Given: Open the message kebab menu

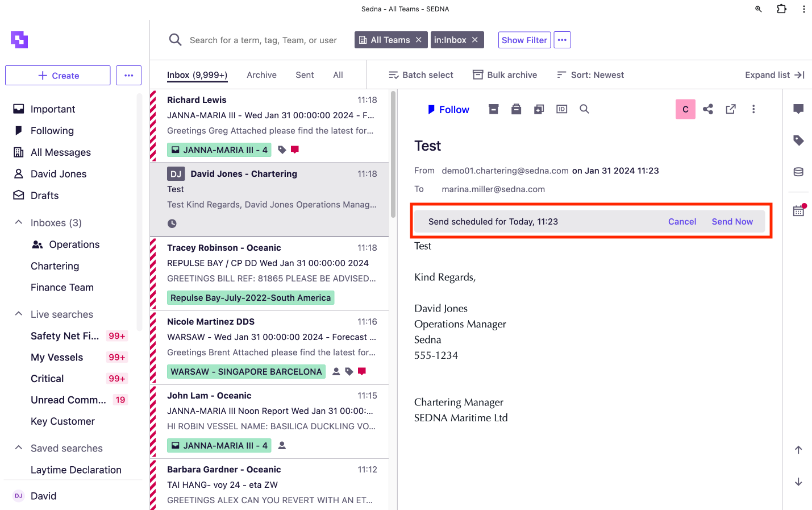Looking at the screenshot, I should tap(753, 109).
